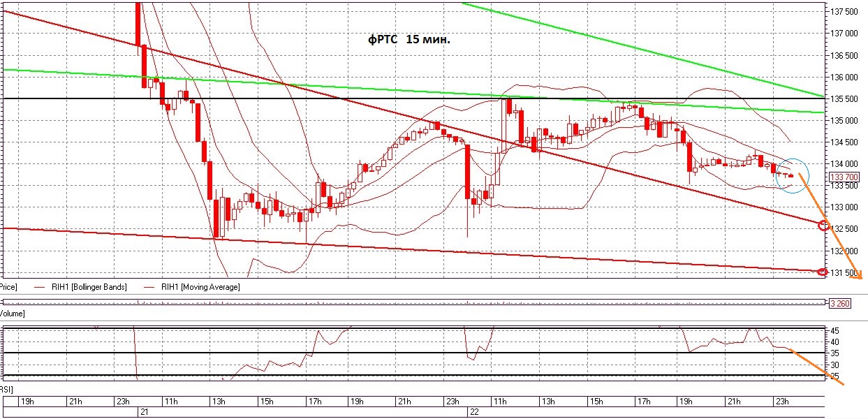The width and height of the screenshot is (868, 419).
Task: Select the 134 500 price axis label
Action: (x=845, y=142)
